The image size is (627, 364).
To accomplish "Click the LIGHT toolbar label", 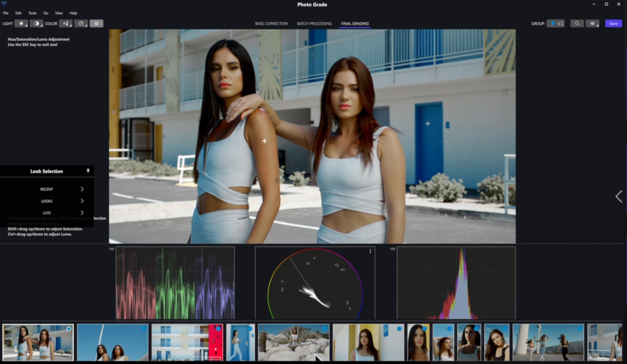I will click(x=7, y=24).
